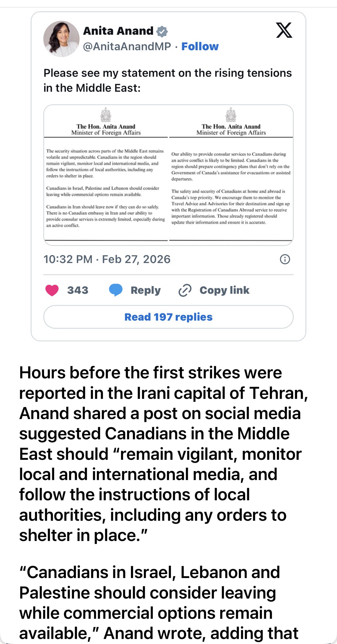
Task: Click the Anita Anand display name
Action: pos(118,31)
